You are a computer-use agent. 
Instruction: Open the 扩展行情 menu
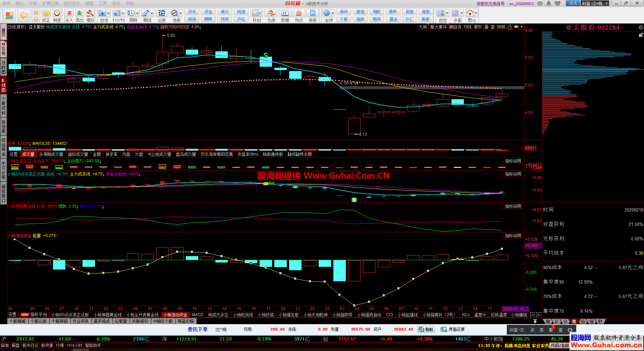point(50,3)
